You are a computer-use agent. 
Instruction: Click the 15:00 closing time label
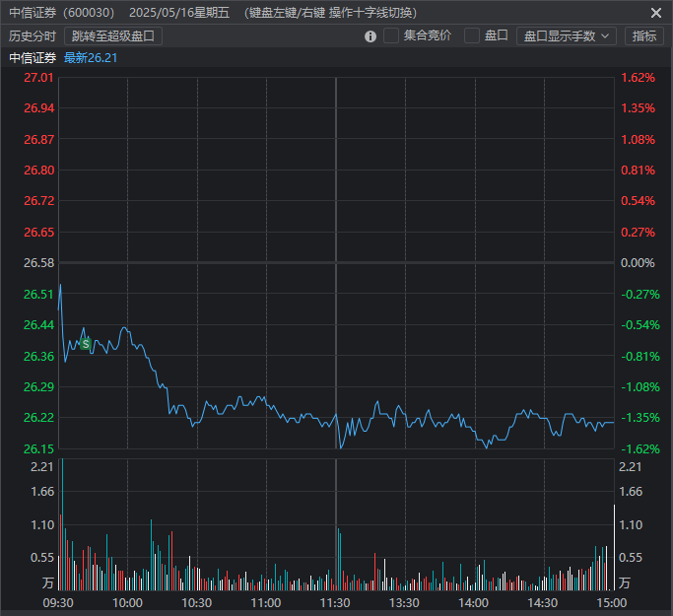click(x=612, y=602)
